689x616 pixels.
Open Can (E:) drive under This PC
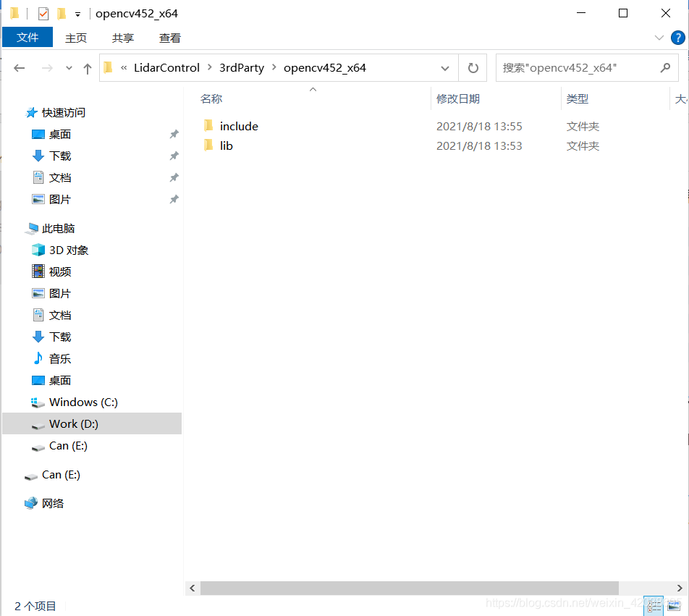coord(68,446)
